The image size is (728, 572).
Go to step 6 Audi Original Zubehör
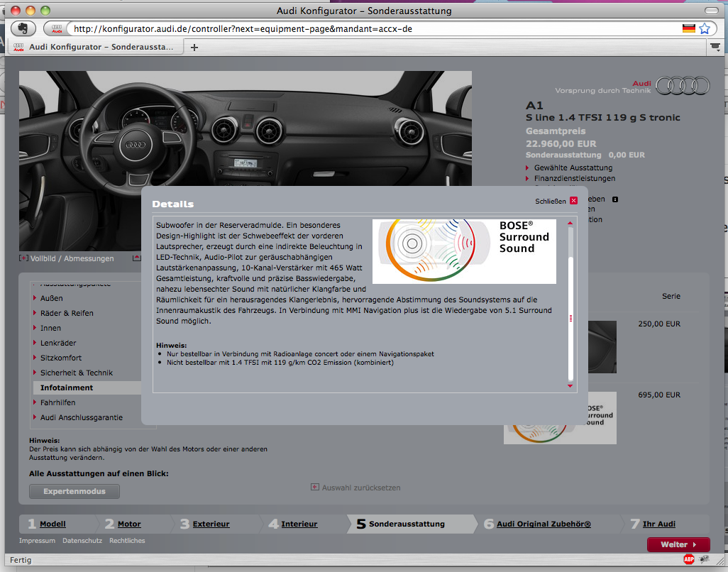pos(544,524)
